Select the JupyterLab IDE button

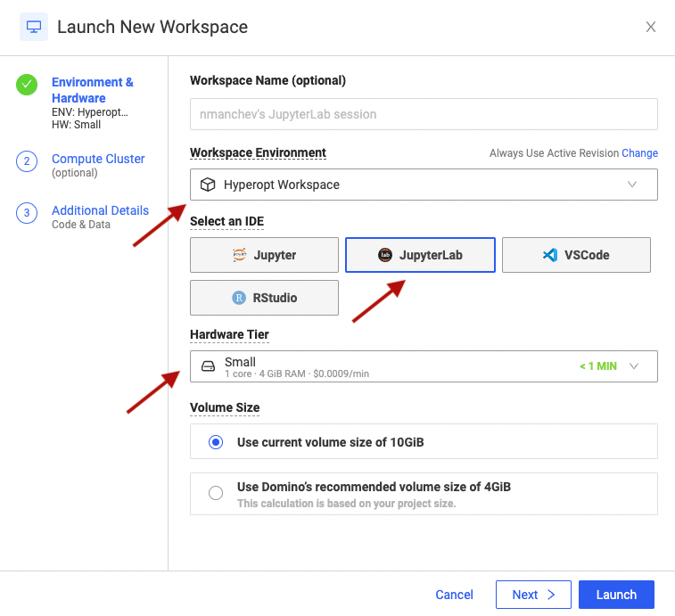coord(420,255)
